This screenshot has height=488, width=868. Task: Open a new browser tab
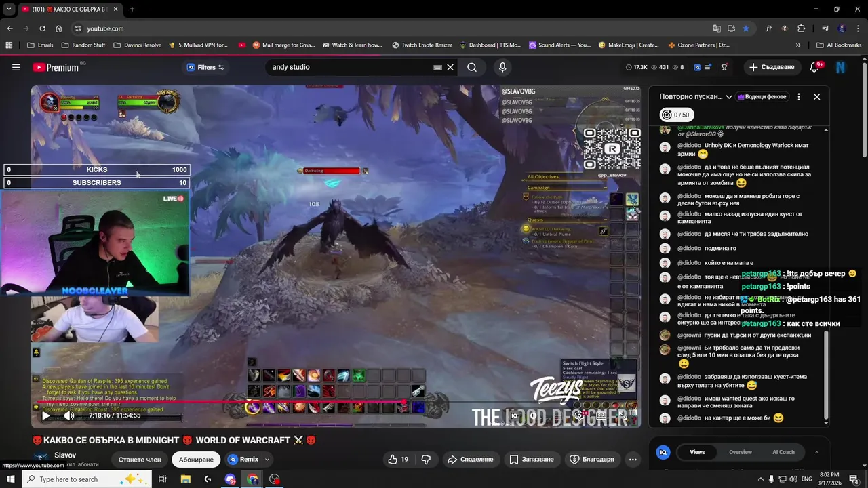click(x=132, y=9)
